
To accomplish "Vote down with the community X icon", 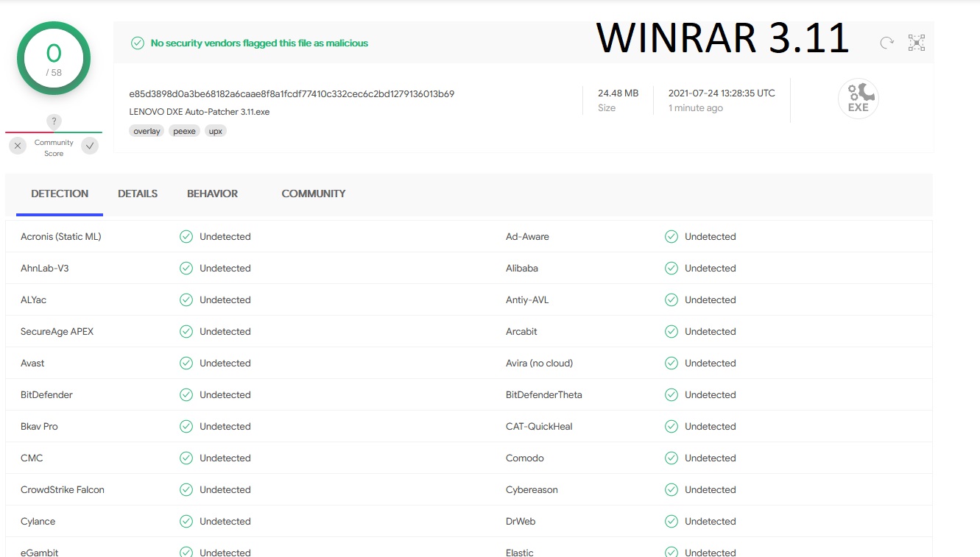I will pyautogui.click(x=18, y=146).
